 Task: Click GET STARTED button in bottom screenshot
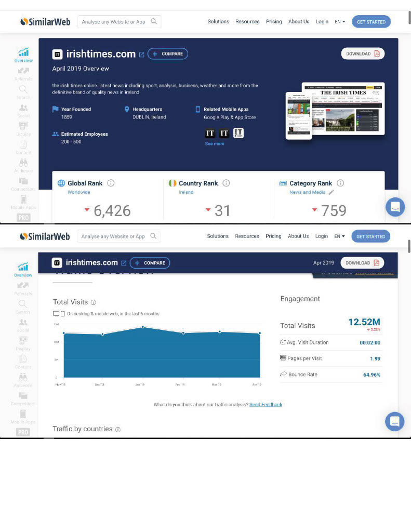point(370,236)
